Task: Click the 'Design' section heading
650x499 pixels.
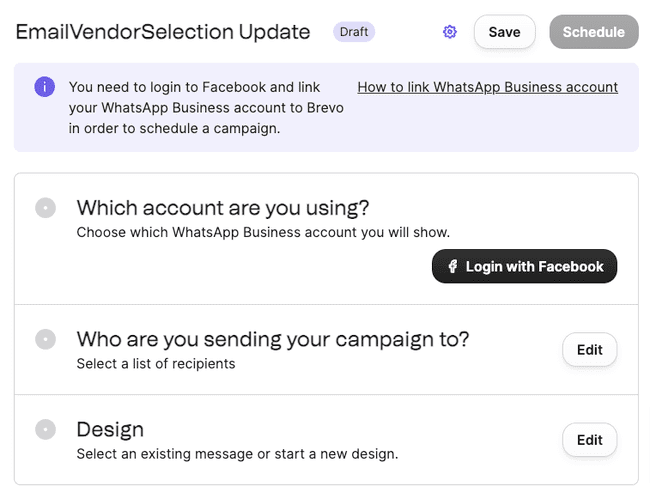Action: click(x=110, y=429)
